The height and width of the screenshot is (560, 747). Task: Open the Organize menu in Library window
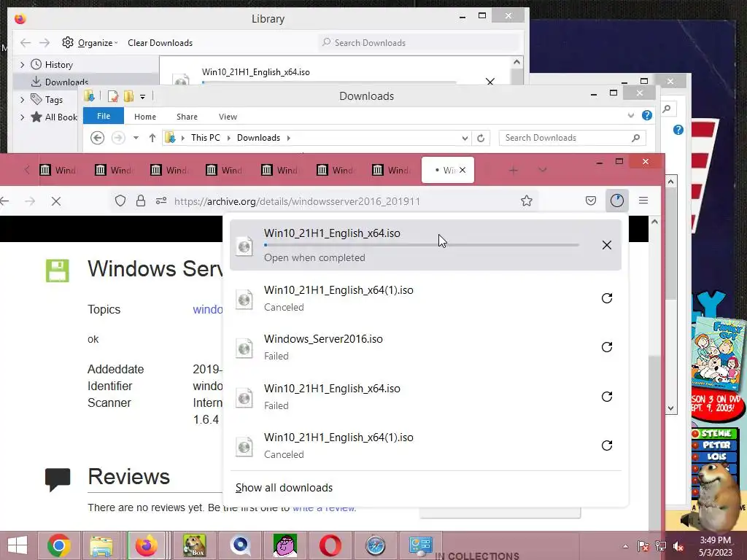[x=90, y=43]
